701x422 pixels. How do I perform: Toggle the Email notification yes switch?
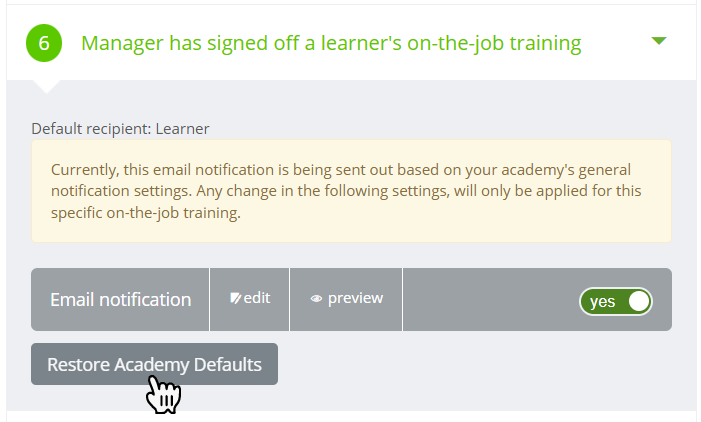tap(616, 301)
